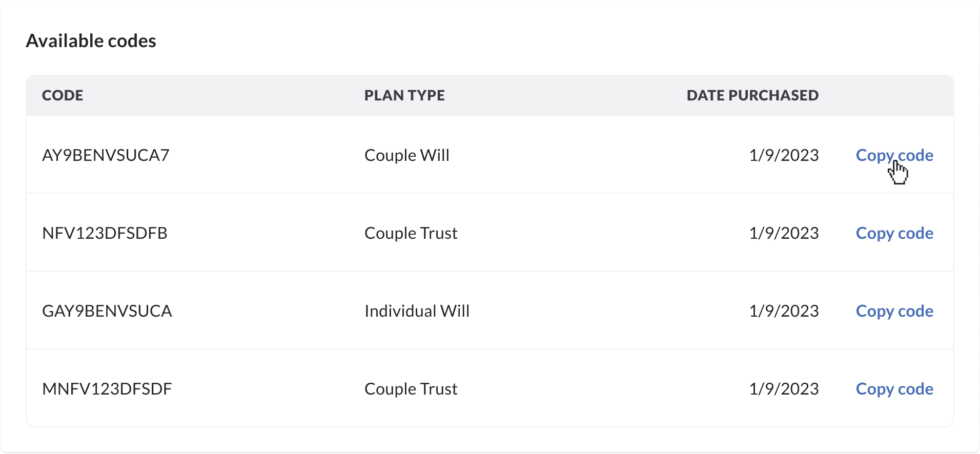980x454 pixels.
Task: Click the purchase date in the NFV123DFSDFB row
Action: pyautogui.click(x=784, y=233)
